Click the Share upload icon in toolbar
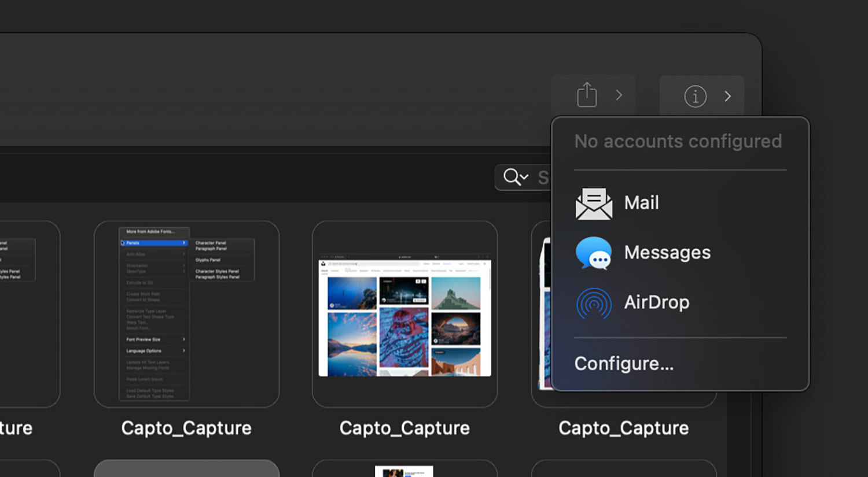 point(587,95)
